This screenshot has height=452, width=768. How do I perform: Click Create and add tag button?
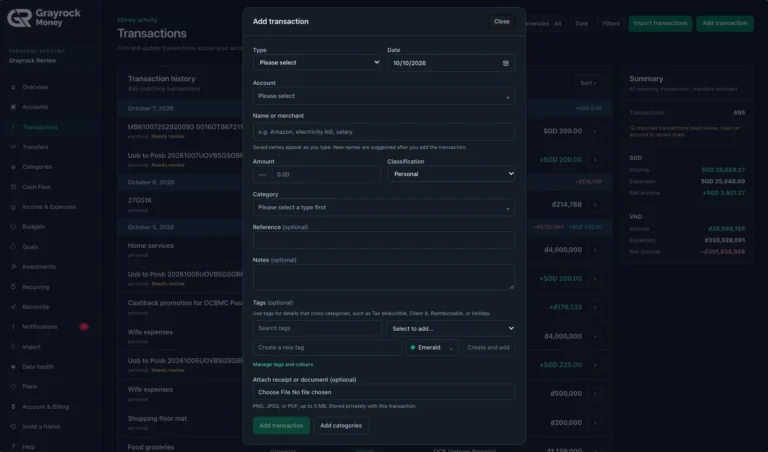[x=488, y=348]
